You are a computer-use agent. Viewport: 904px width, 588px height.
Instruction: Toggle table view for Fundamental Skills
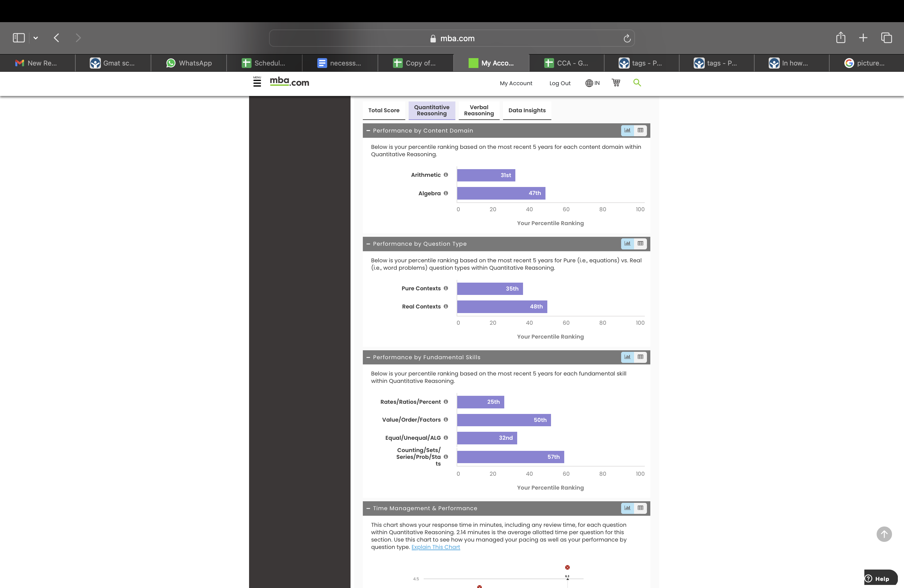[x=641, y=357]
